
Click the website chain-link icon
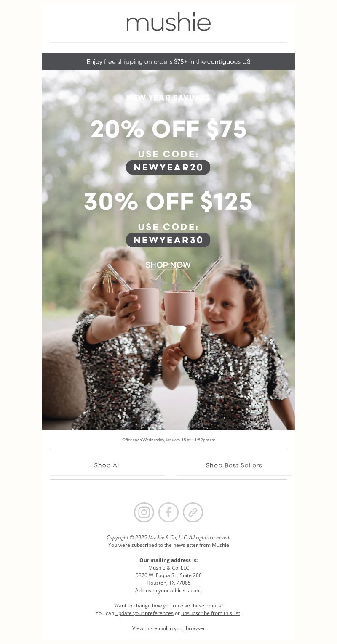pos(193,512)
